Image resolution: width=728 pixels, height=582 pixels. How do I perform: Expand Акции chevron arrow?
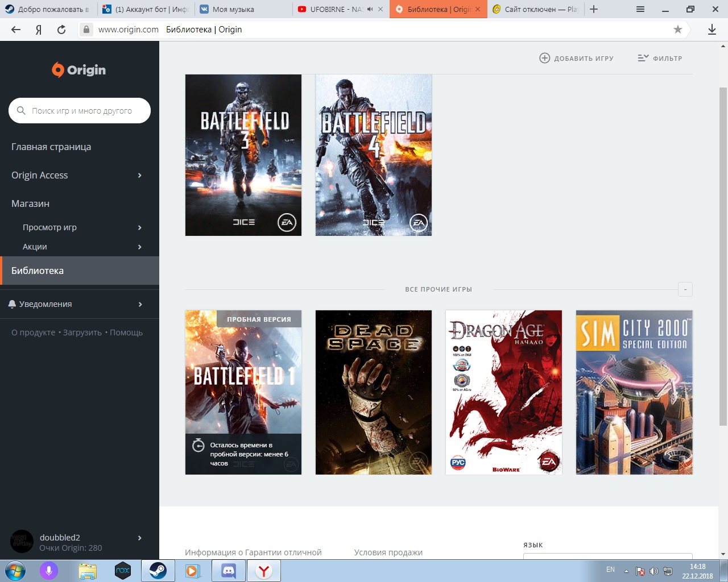pos(140,247)
